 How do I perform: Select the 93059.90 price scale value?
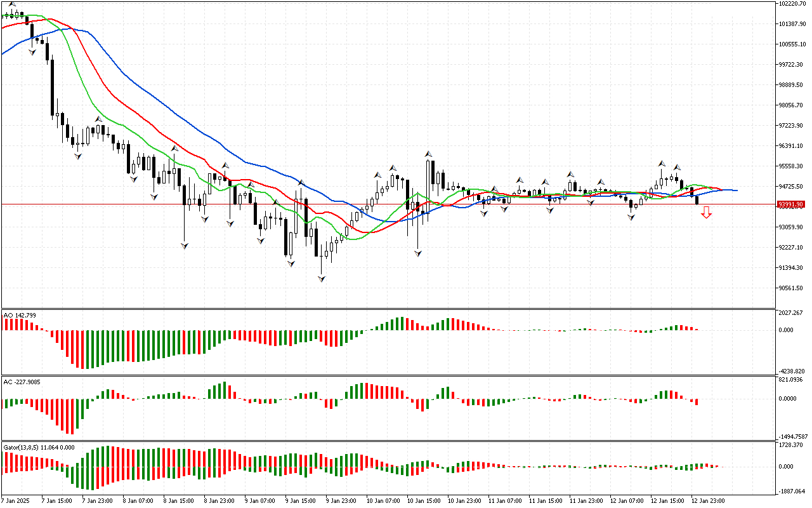(x=792, y=227)
